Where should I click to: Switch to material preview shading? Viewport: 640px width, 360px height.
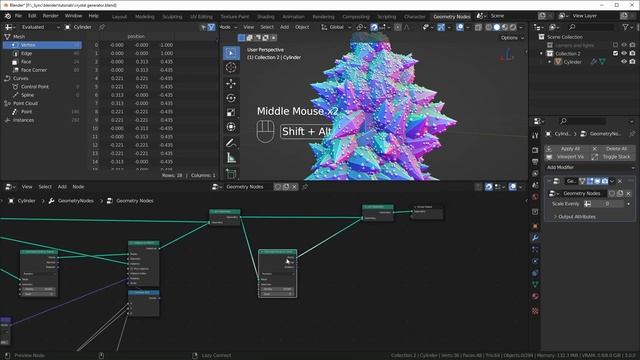click(x=505, y=27)
